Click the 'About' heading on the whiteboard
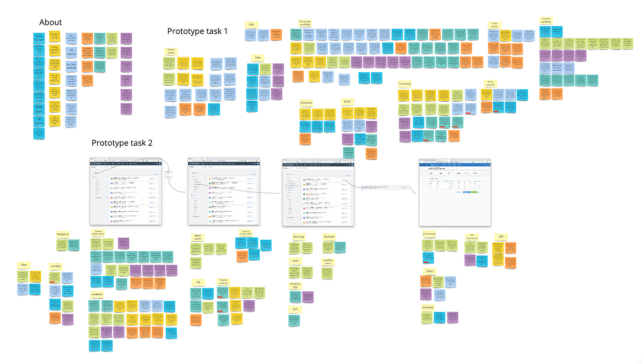644x364 pixels. click(x=50, y=23)
